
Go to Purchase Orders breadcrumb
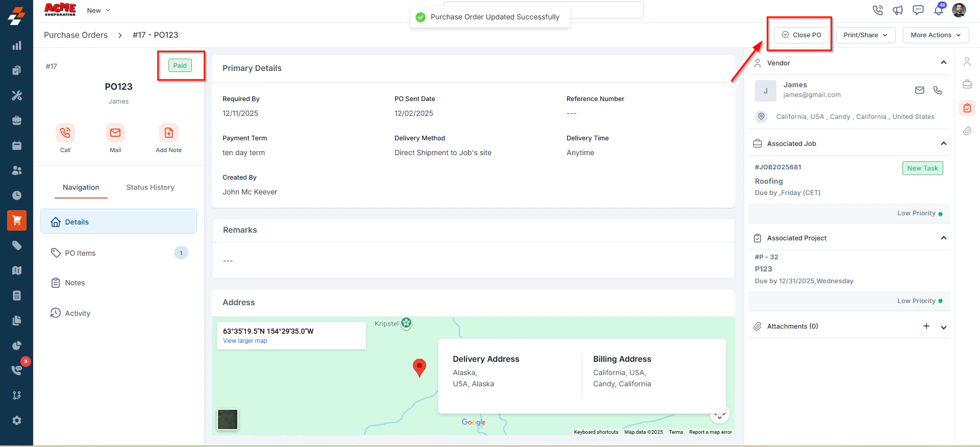pos(76,35)
